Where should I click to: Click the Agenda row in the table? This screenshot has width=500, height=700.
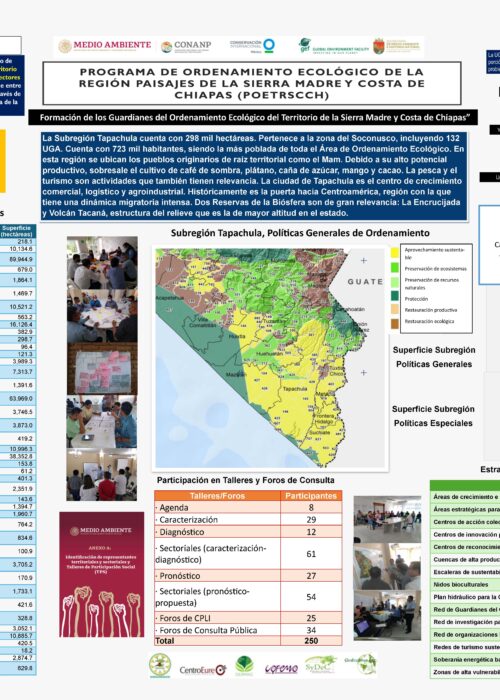click(x=248, y=508)
